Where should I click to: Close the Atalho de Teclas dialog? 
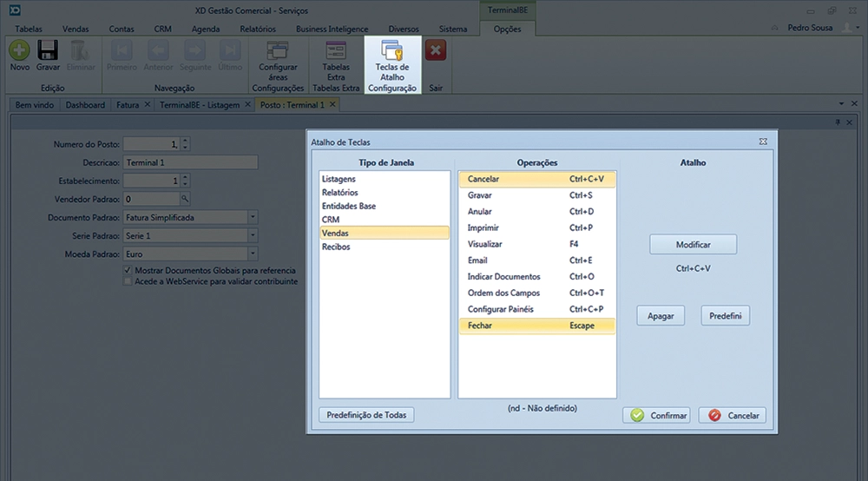click(x=762, y=141)
